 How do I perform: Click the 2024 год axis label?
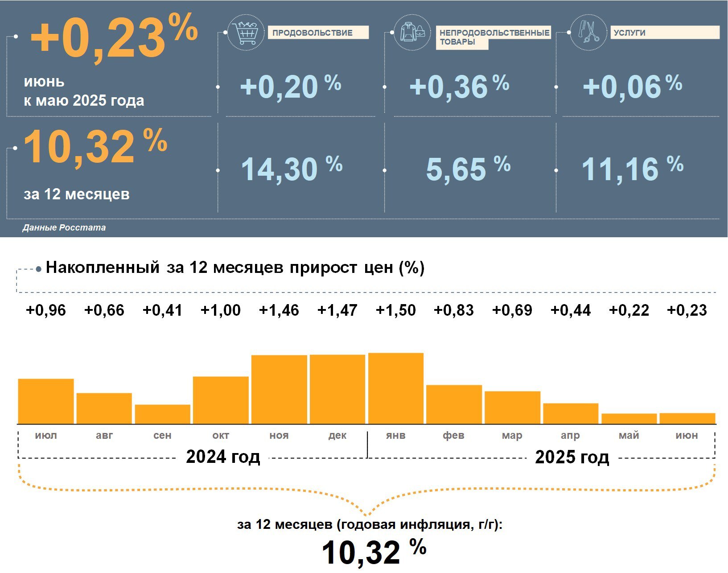pyautogui.click(x=223, y=457)
